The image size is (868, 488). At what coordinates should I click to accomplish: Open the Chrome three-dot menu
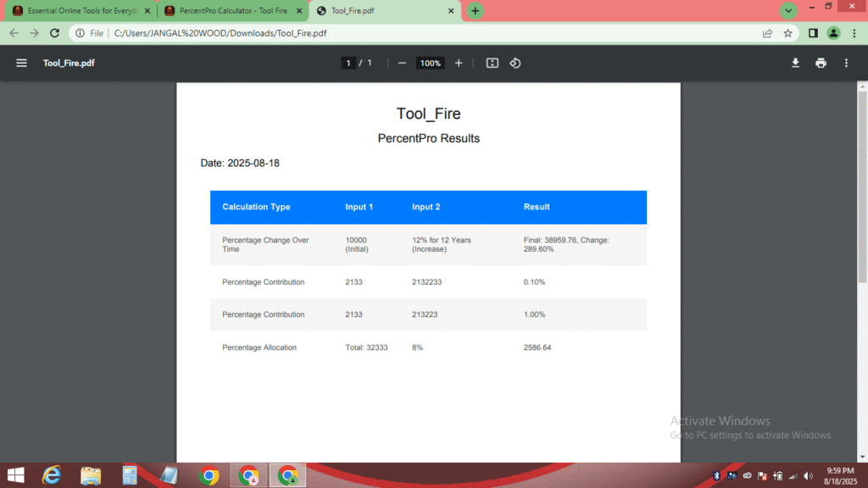[854, 33]
